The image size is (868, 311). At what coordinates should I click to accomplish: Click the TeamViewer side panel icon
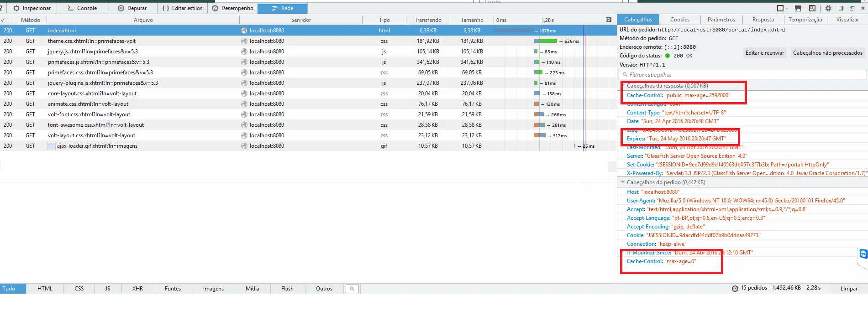(863, 254)
